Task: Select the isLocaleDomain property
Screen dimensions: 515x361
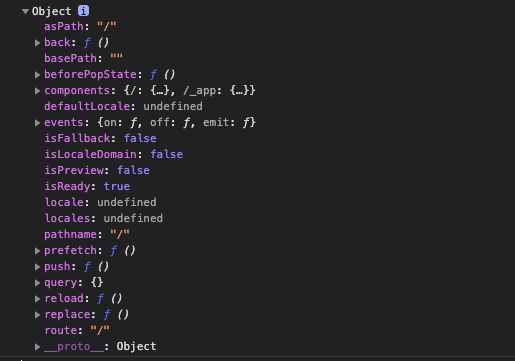Action: 90,154
